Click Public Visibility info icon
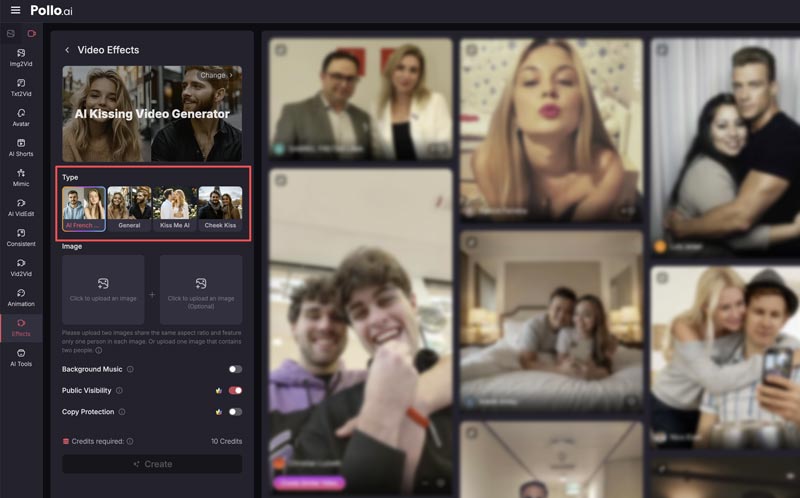This screenshot has width=800, height=498. click(x=119, y=390)
